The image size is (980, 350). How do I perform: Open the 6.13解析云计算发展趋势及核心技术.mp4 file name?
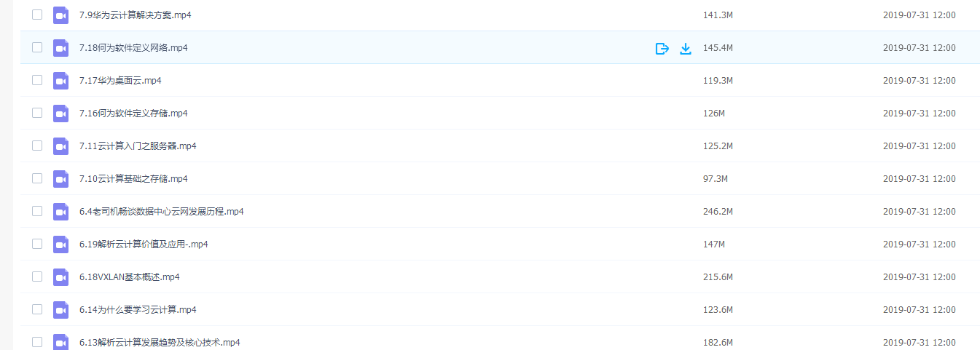(x=160, y=343)
